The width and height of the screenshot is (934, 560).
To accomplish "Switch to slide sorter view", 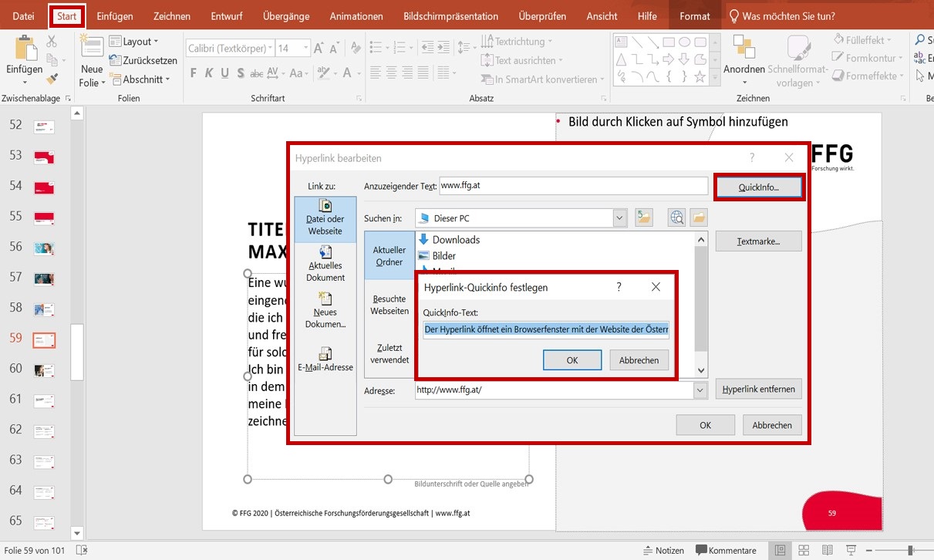I will (x=804, y=550).
